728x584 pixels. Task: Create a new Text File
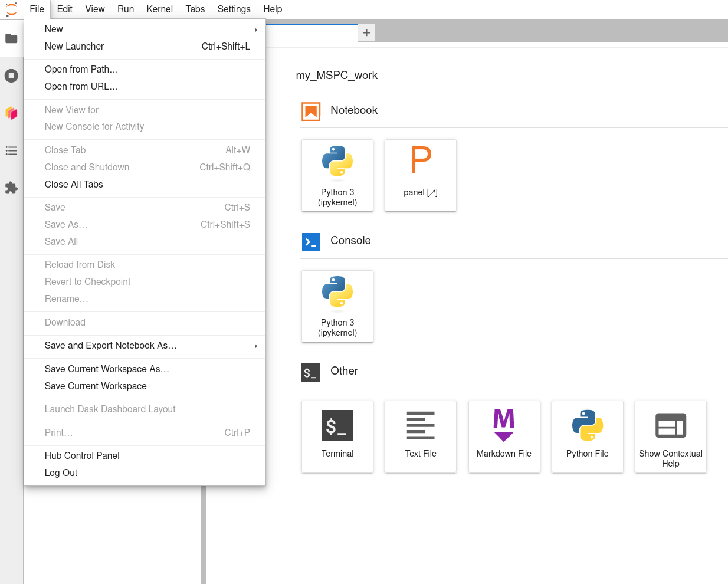click(x=421, y=437)
